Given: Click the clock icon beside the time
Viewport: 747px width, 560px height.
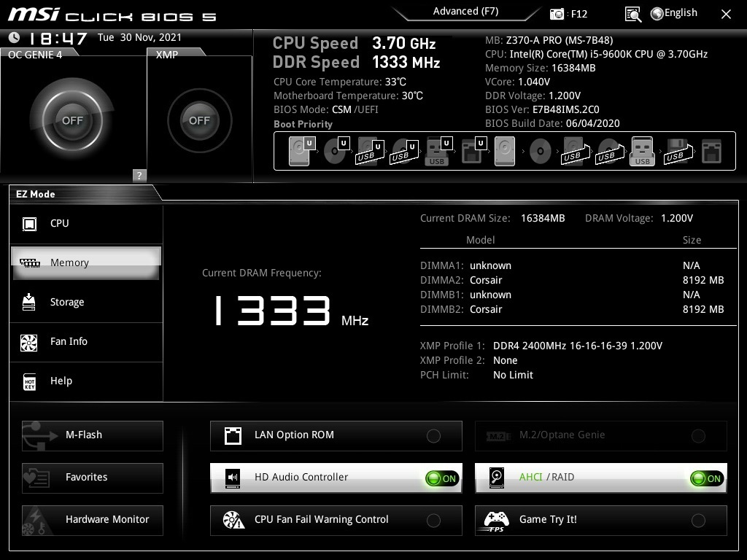Looking at the screenshot, I should click(x=15, y=37).
